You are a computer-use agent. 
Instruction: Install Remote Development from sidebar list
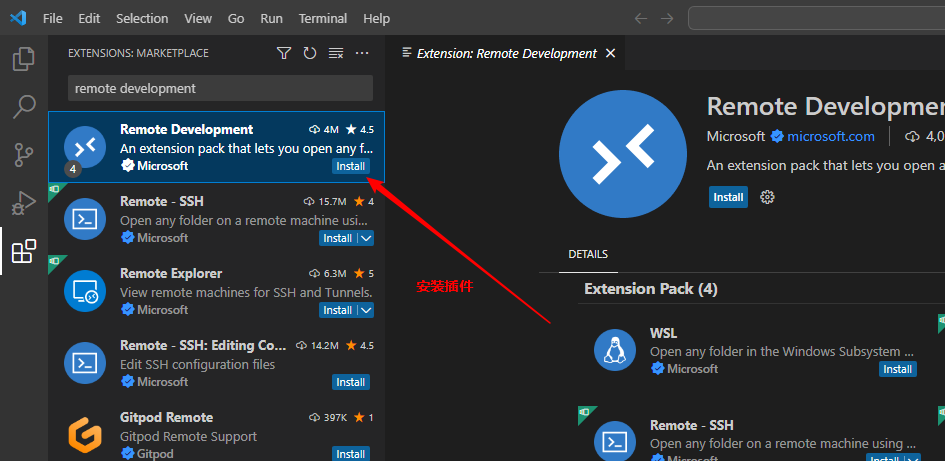tap(350, 166)
